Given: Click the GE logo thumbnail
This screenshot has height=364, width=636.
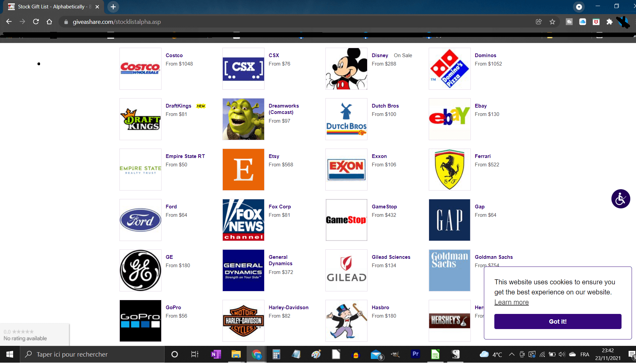Looking at the screenshot, I should (140, 271).
